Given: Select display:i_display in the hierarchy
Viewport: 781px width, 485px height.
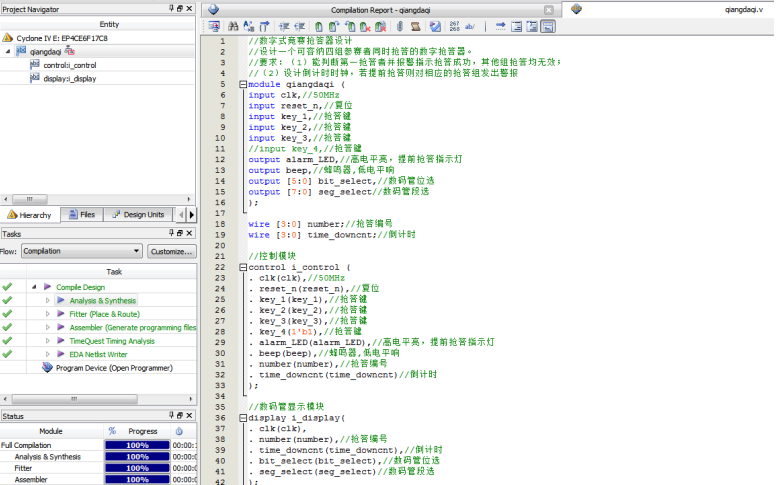Looking at the screenshot, I should pos(68,78).
